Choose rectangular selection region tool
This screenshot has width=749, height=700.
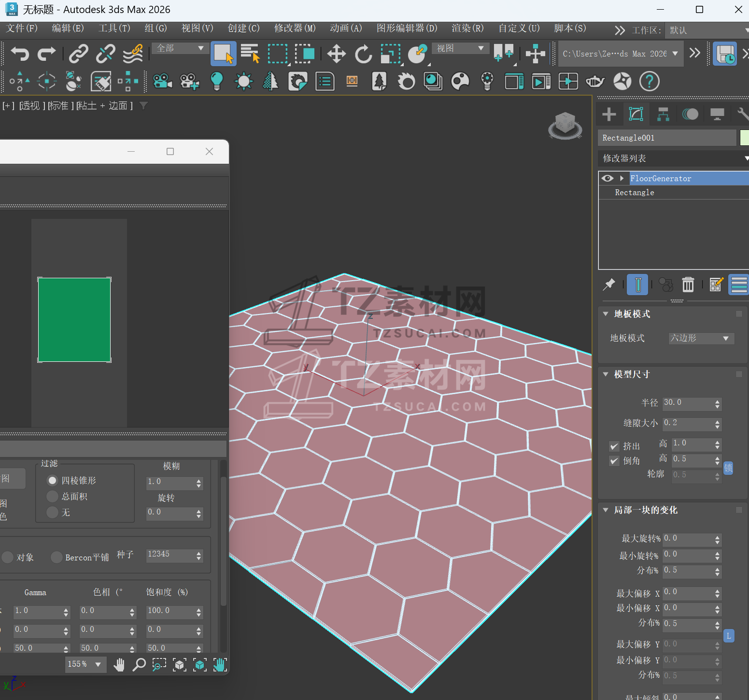point(278,54)
